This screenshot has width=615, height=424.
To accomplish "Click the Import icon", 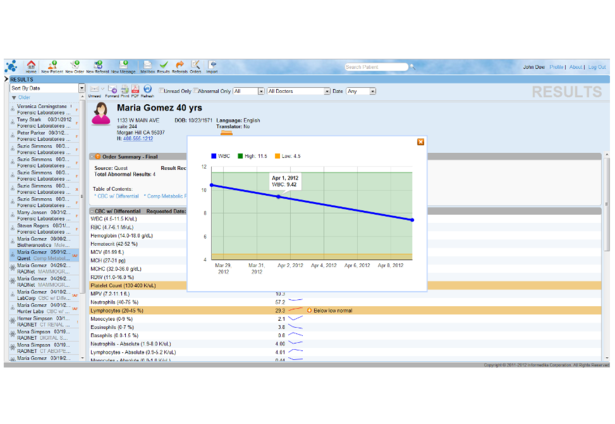I will click(x=212, y=65).
